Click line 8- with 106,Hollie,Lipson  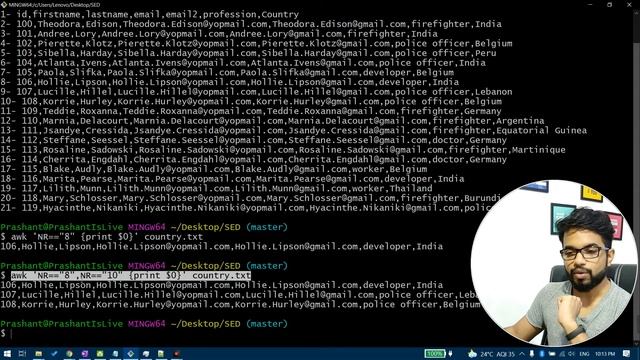point(230,82)
